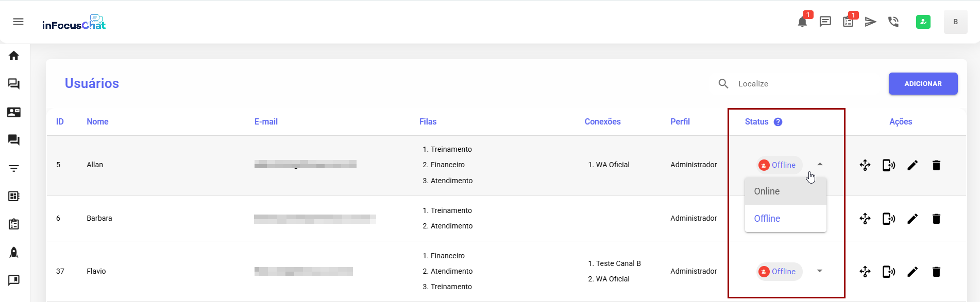Open the B user avatar button
Image resolution: width=980 pixels, height=302 pixels.
955,22
